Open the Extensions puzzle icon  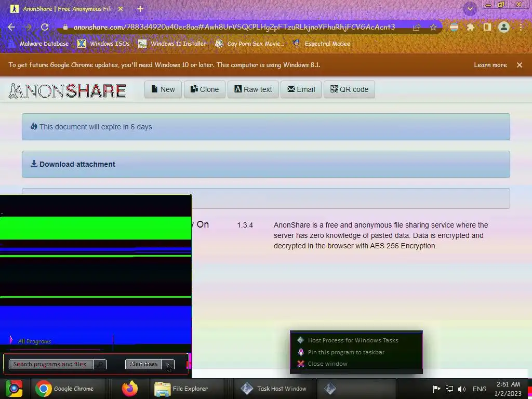(x=470, y=27)
